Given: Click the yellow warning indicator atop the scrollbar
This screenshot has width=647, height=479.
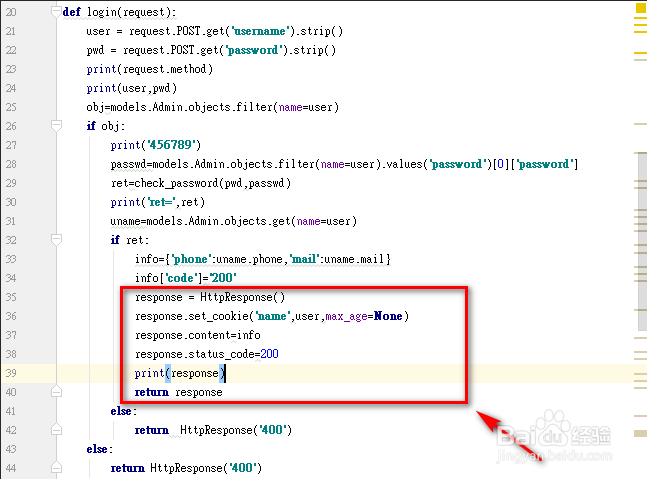Looking at the screenshot, I should [x=641, y=9].
